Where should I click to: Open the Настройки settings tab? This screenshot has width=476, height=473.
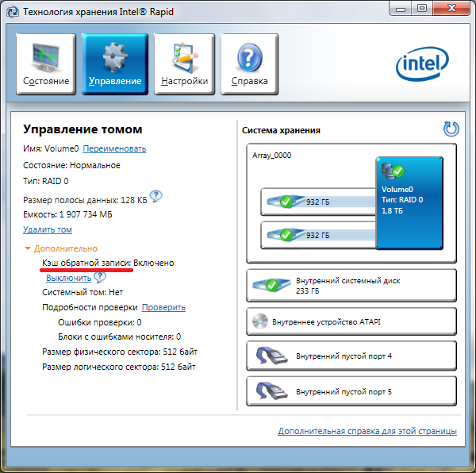click(x=184, y=64)
